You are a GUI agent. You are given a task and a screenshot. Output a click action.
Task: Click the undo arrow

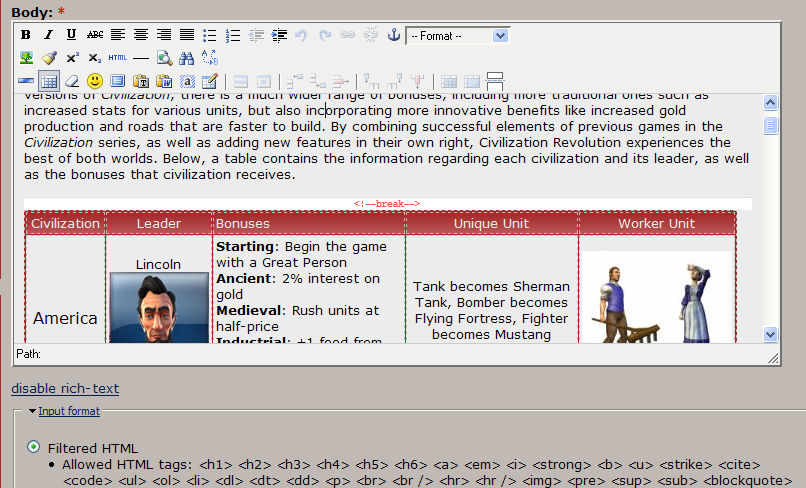(x=301, y=35)
